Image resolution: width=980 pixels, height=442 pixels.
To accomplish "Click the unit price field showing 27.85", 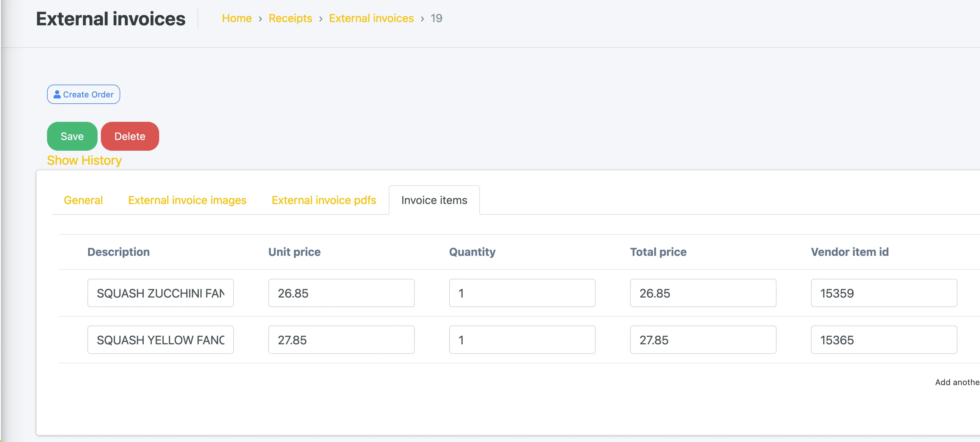I will pos(341,340).
